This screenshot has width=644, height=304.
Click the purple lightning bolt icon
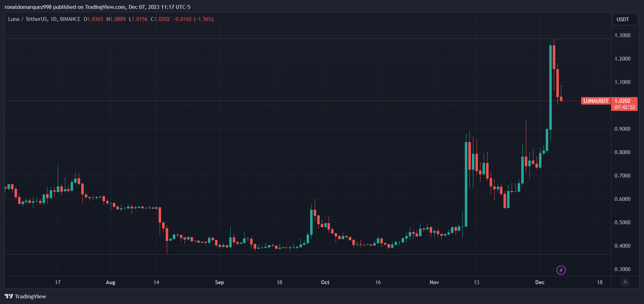coord(561,270)
